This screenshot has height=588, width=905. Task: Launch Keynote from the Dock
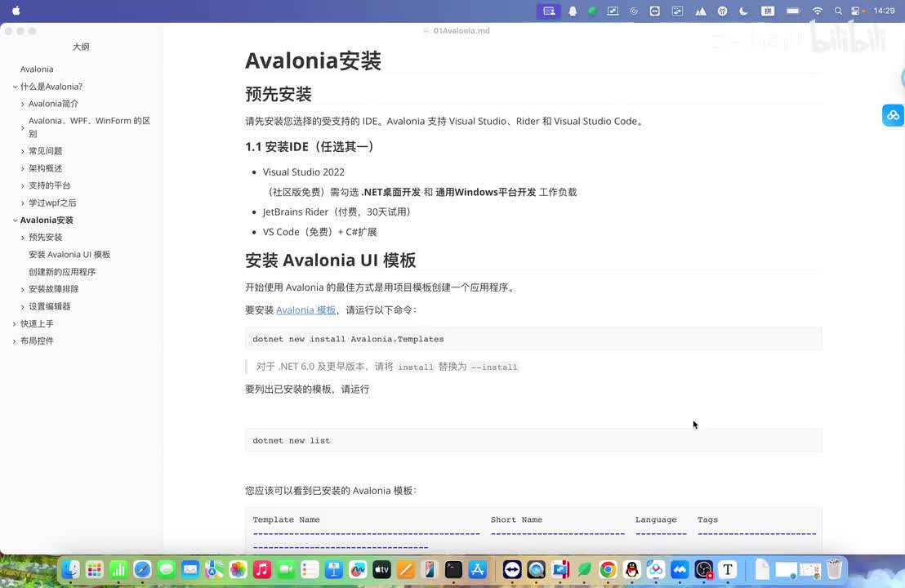333,570
